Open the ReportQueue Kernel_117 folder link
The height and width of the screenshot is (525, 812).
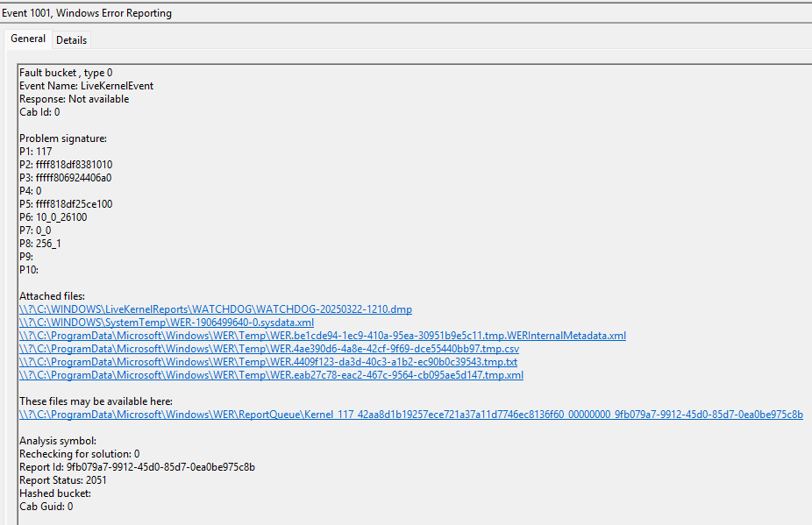[410, 415]
